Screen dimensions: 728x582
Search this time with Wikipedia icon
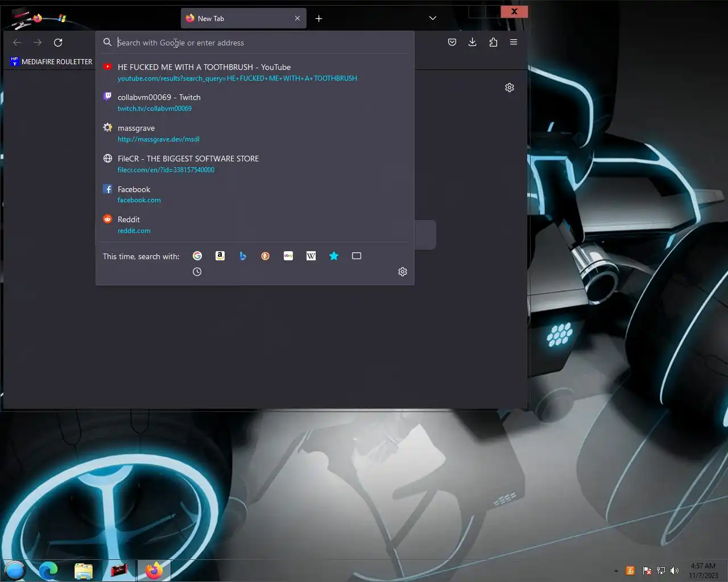[x=311, y=256]
